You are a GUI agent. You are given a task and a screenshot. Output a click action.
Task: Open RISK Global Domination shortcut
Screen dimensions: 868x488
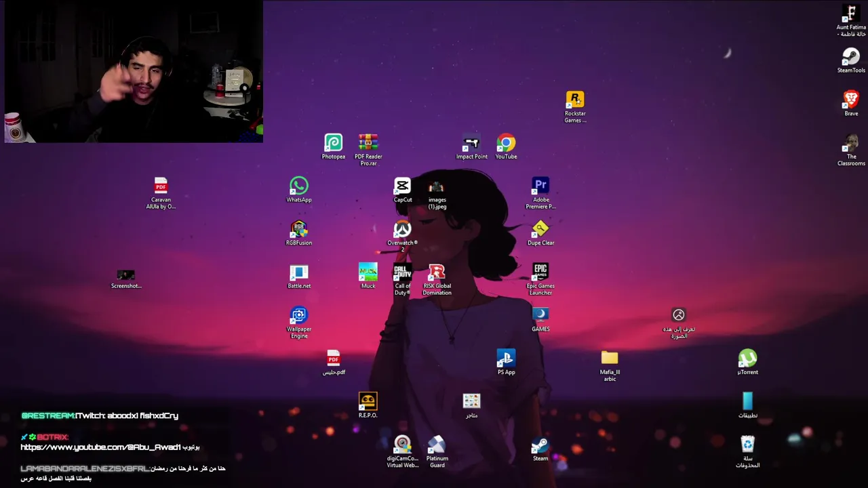pos(437,280)
